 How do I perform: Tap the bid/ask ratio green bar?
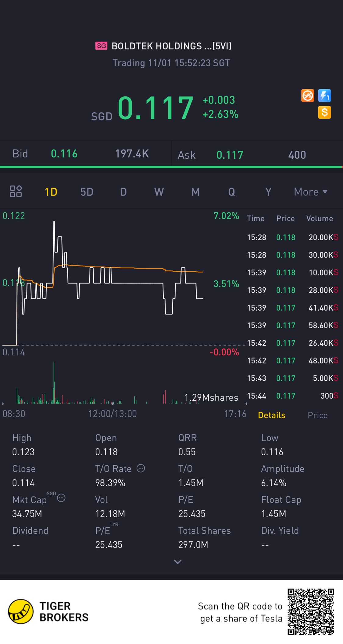(171, 167)
